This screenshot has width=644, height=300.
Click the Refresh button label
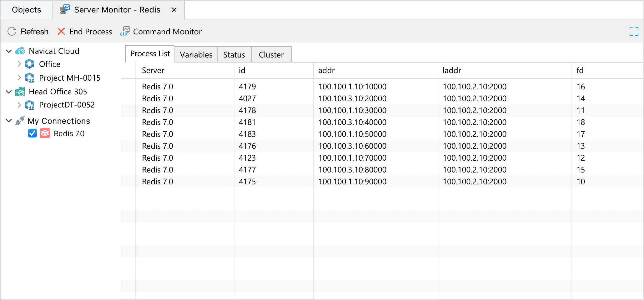(34, 32)
